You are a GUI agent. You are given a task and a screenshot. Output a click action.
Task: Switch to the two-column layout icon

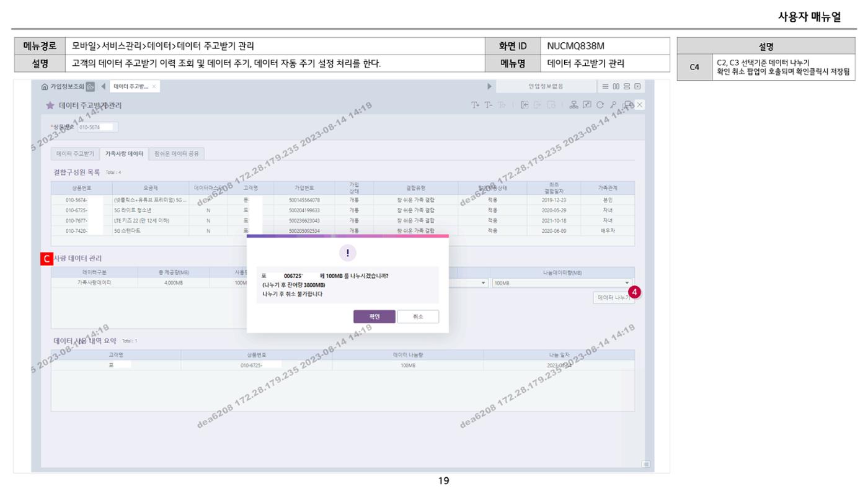(617, 86)
